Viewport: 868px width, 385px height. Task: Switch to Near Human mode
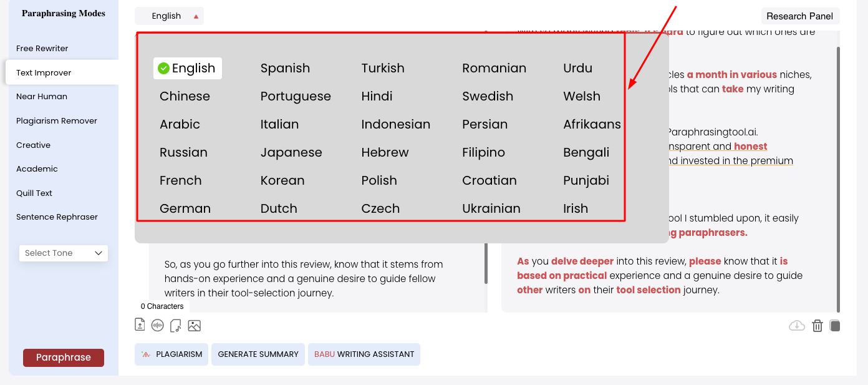(42, 97)
